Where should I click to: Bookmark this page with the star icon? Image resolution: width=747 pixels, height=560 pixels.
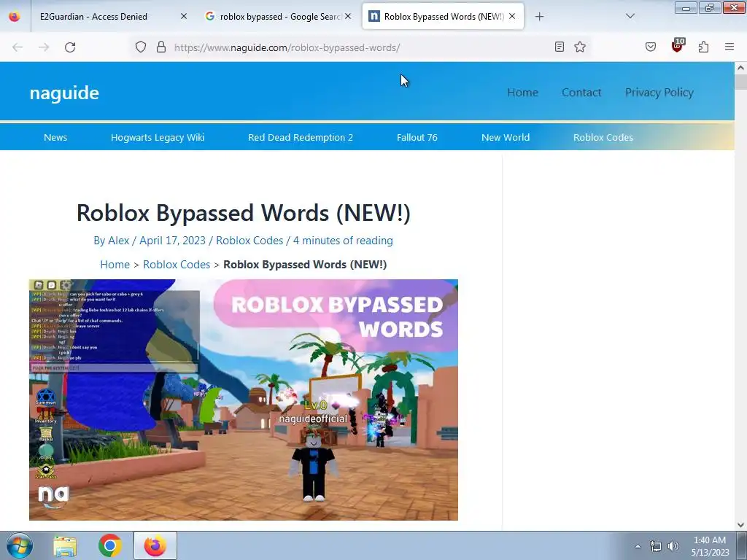(580, 47)
